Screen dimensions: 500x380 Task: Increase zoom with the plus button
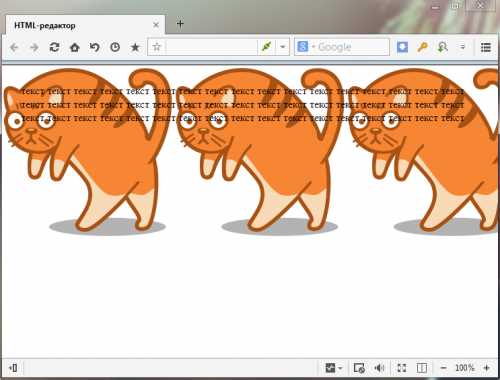(x=487, y=368)
